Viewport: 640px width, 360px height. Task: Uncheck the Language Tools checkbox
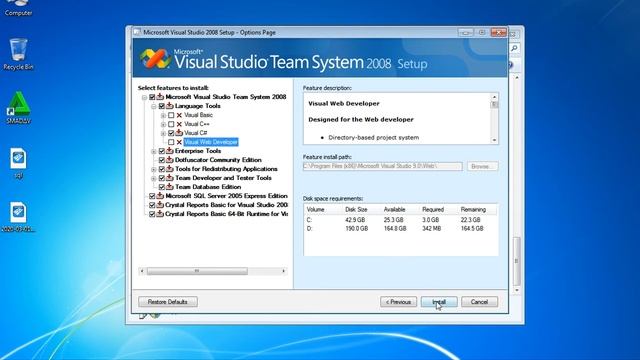pyautogui.click(x=162, y=106)
